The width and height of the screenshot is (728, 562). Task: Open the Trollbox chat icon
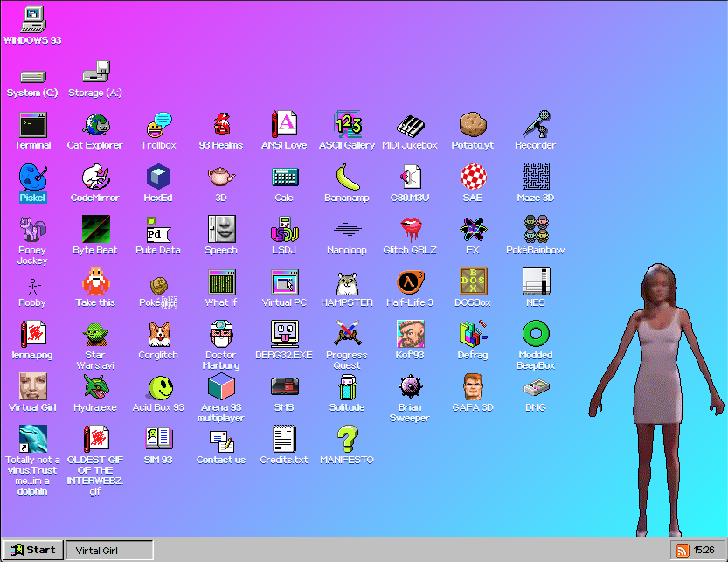158,126
